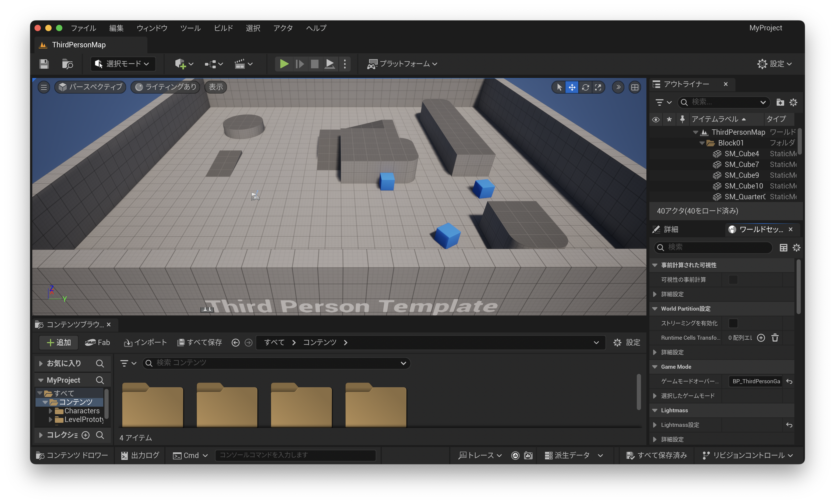Reset Game Mode Override to default arrow
Viewport: 835px width, 504px height.
click(789, 381)
